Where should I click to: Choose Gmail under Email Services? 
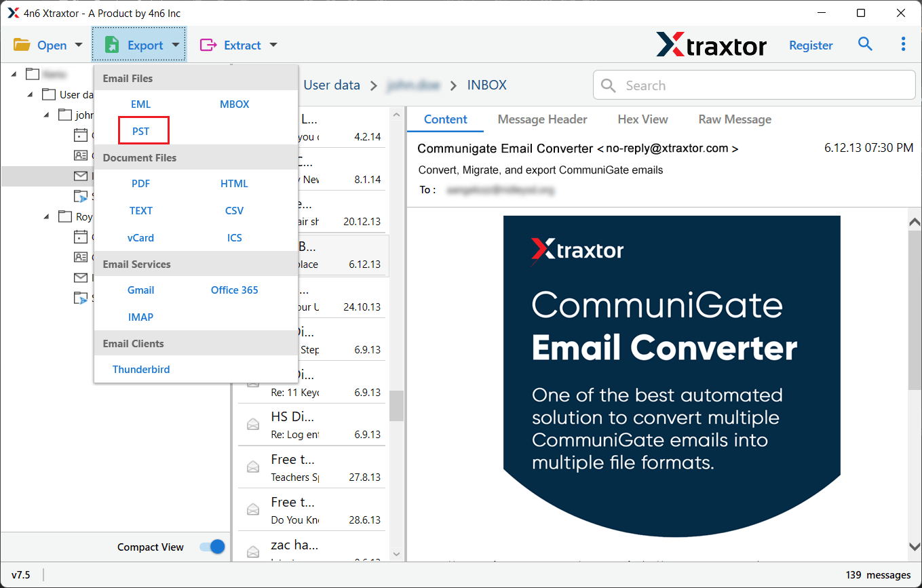tap(141, 290)
